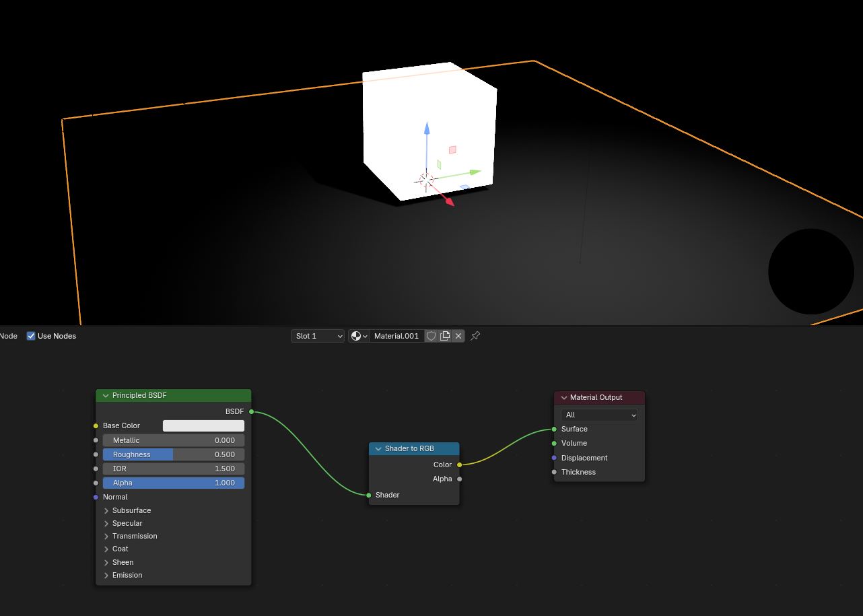863x616 pixels.
Task: Click the Material Output node title
Action: coord(596,397)
